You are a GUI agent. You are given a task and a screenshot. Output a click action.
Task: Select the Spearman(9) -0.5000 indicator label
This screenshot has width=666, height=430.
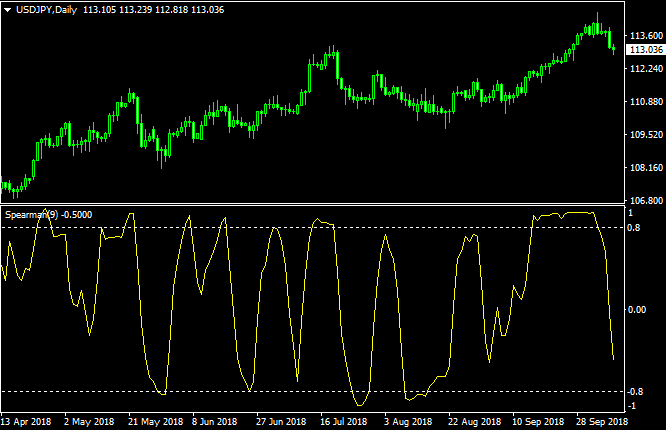pyautogui.click(x=48, y=215)
